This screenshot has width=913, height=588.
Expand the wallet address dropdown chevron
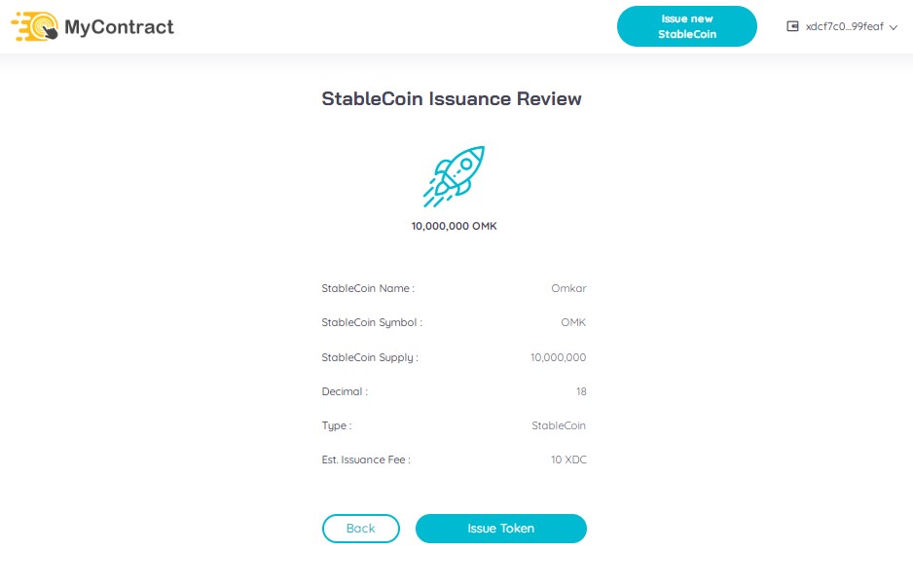click(894, 27)
